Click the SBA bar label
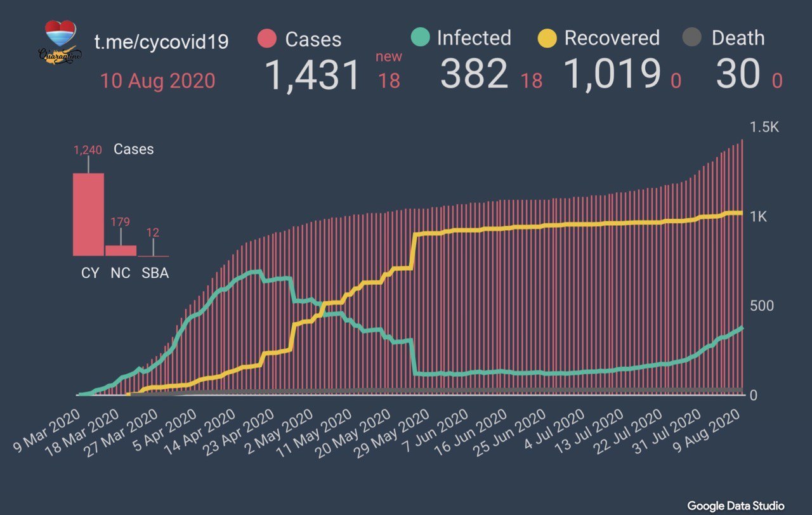Image resolution: width=812 pixels, height=515 pixels. pyautogui.click(x=155, y=274)
